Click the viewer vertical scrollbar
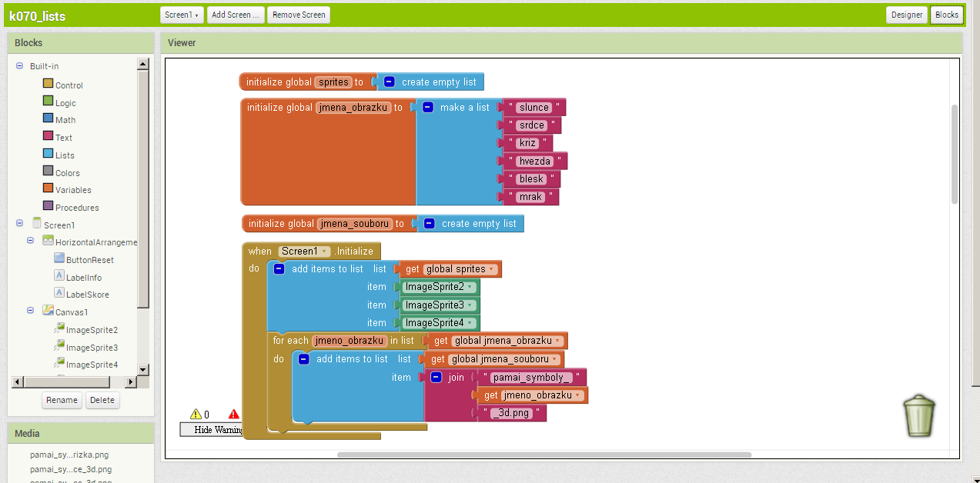The height and width of the screenshot is (483, 980). [x=955, y=154]
